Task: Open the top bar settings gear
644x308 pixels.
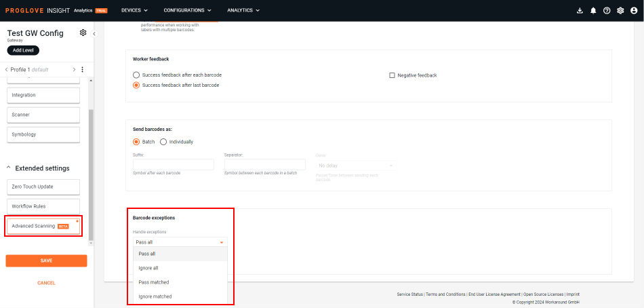Action: pos(620,11)
